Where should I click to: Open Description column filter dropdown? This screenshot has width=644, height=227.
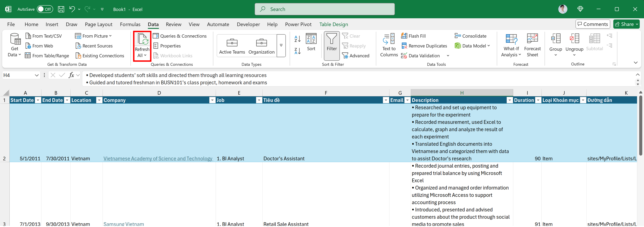pos(510,100)
